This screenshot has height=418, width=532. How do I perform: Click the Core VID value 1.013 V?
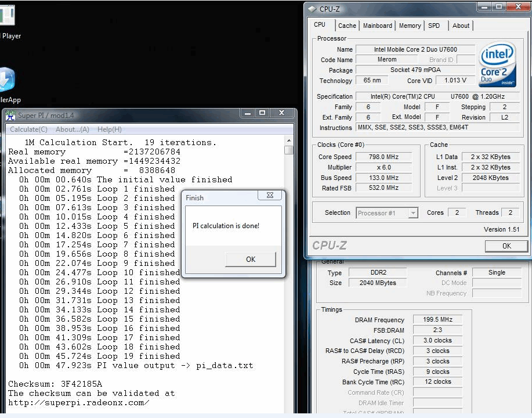click(x=455, y=81)
